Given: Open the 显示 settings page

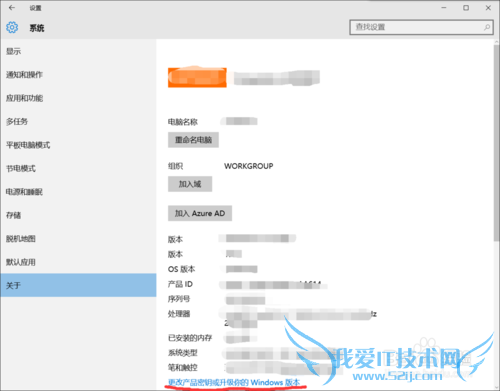Looking at the screenshot, I should tap(78, 51).
